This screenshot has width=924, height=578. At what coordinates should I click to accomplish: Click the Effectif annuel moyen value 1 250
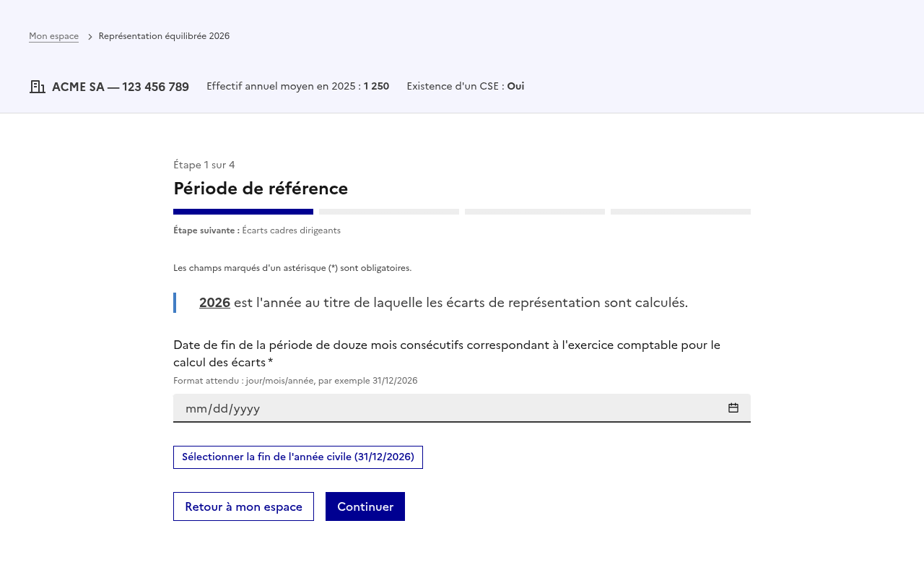tap(375, 86)
